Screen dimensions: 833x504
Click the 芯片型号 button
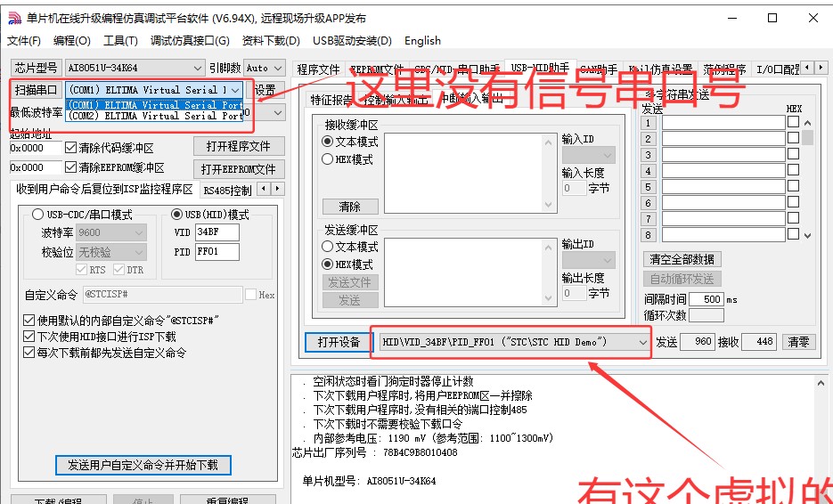pos(36,68)
